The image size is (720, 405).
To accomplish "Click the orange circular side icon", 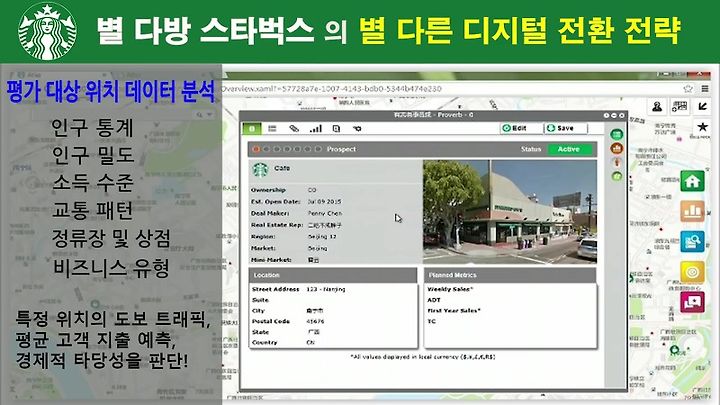I will coord(616,148).
